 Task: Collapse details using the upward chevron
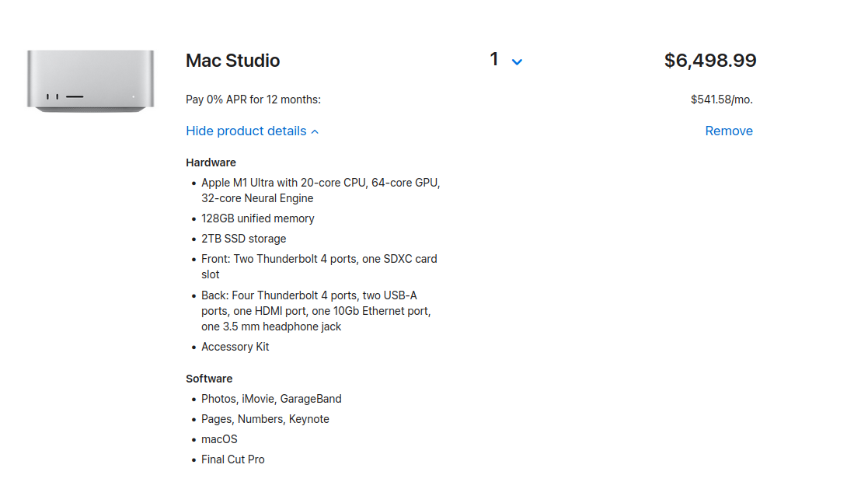point(315,131)
